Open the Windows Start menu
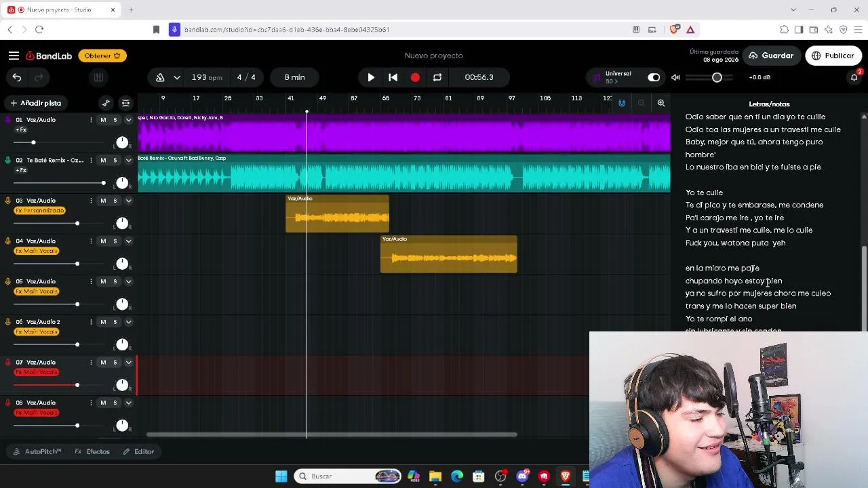The width and height of the screenshot is (868, 488). [281, 476]
